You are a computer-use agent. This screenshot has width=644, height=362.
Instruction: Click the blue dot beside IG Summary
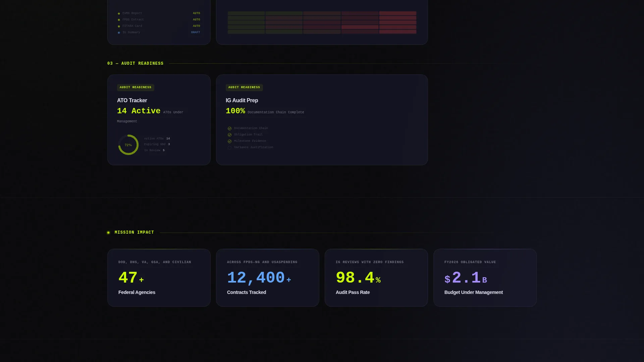coord(119,33)
